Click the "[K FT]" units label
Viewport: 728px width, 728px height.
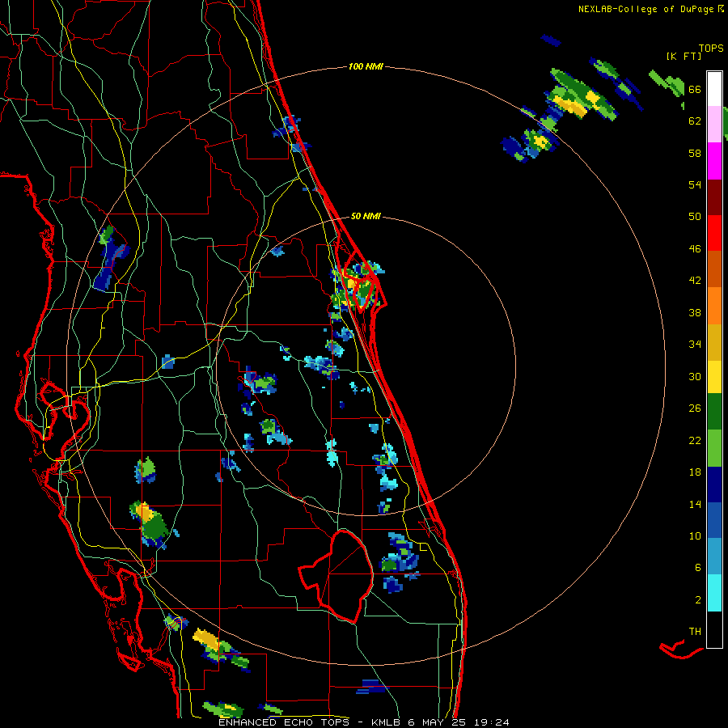click(x=684, y=56)
